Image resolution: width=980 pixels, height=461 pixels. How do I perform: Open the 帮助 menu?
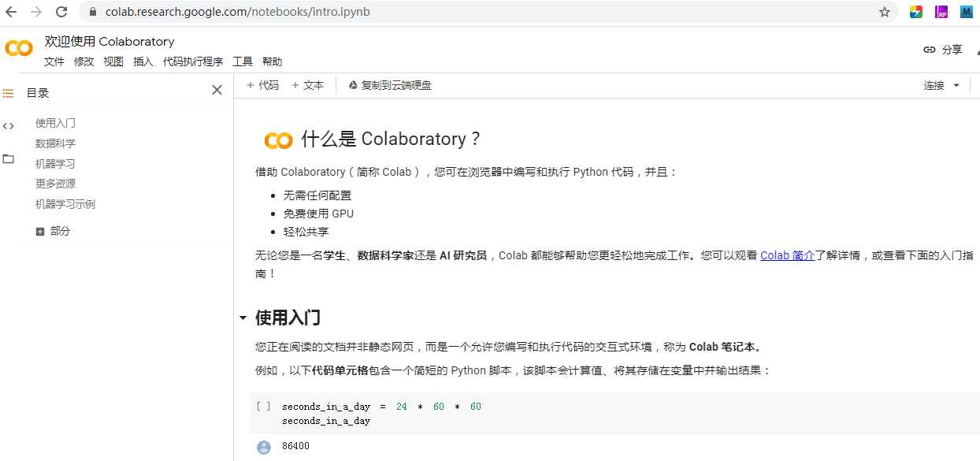coord(272,61)
